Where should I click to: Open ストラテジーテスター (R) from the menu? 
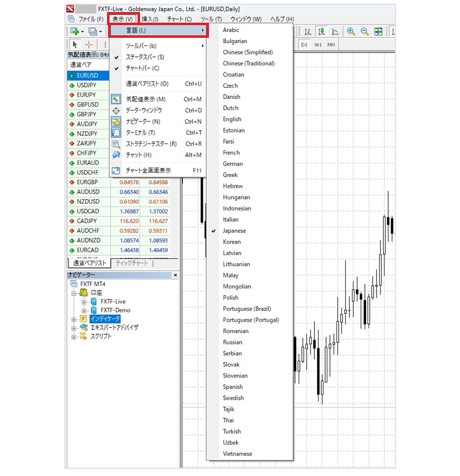click(158, 144)
